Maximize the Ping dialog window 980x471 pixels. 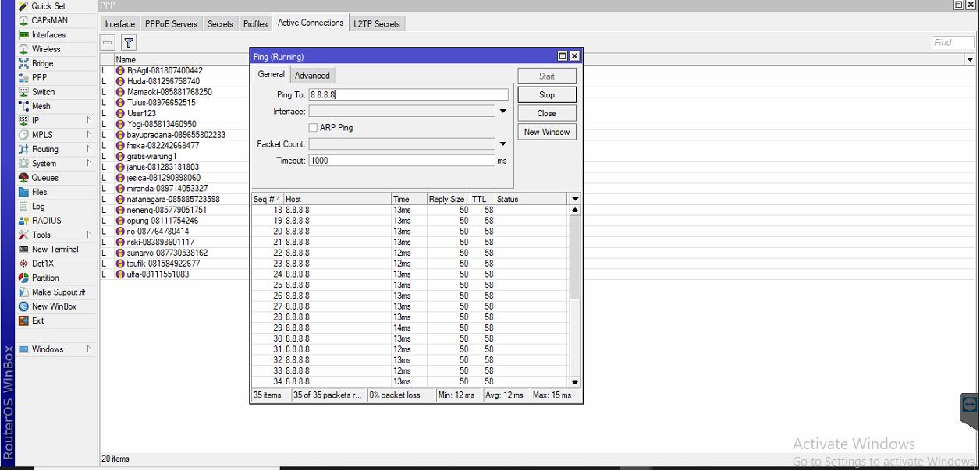tap(563, 56)
